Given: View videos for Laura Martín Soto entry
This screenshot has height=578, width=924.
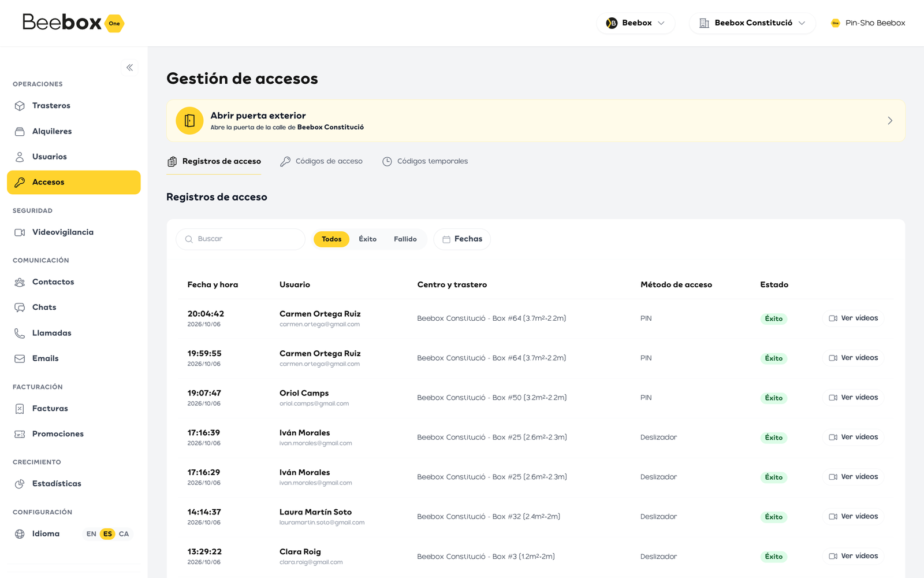Looking at the screenshot, I should [854, 517].
